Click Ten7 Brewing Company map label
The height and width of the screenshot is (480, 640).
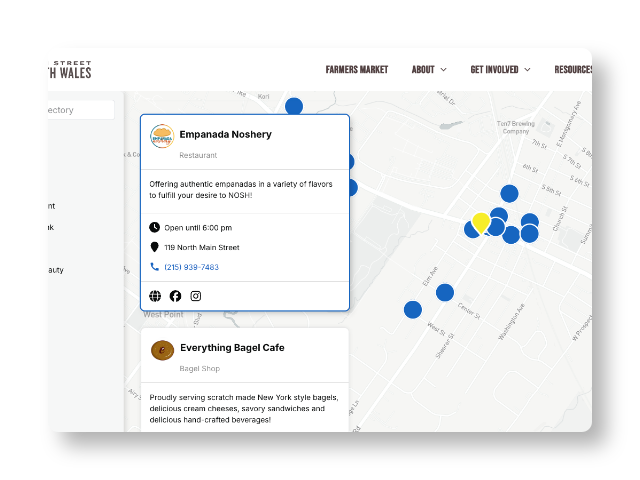(516, 127)
